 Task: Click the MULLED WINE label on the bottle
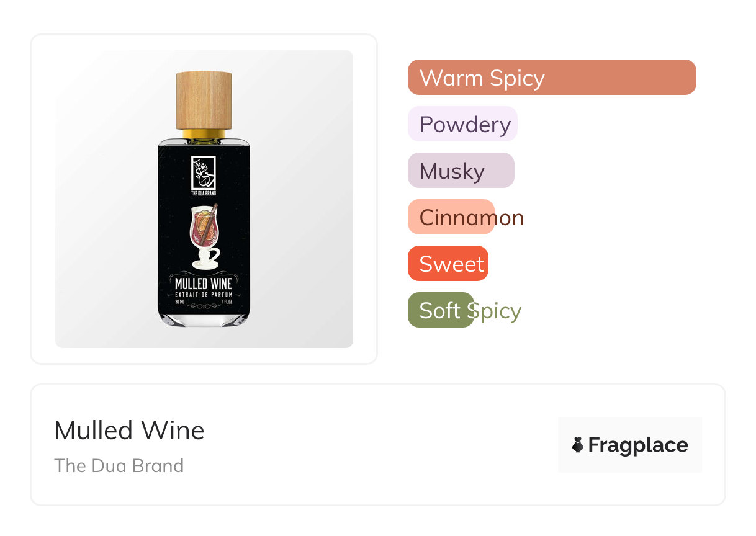(x=204, y=284)
